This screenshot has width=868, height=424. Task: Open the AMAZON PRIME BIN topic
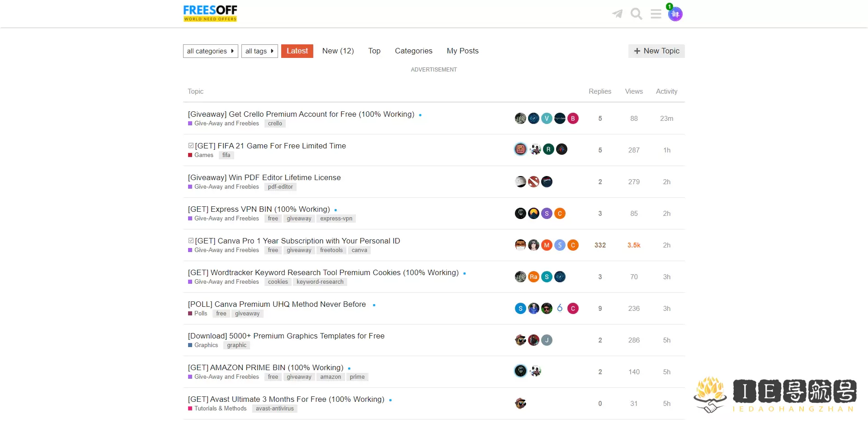[x=266, y=368]
